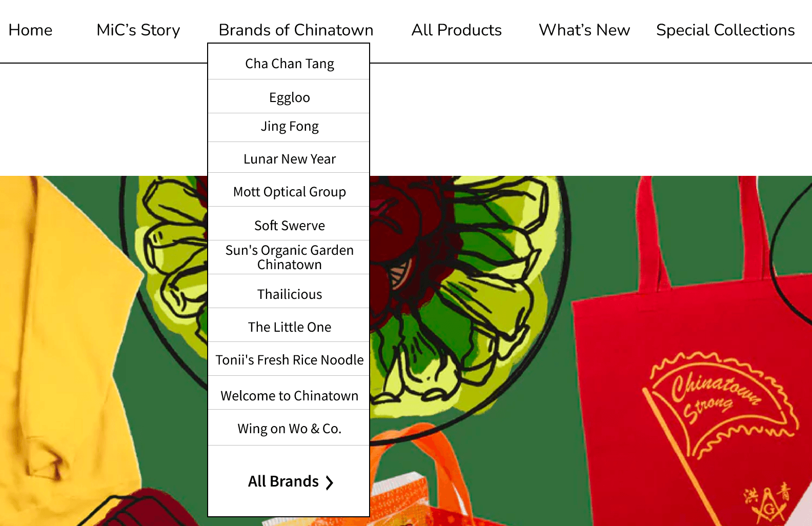Choose Tonii's Fresh Rice Noodle
The image size is (812, 526).
tap(289, 359)
